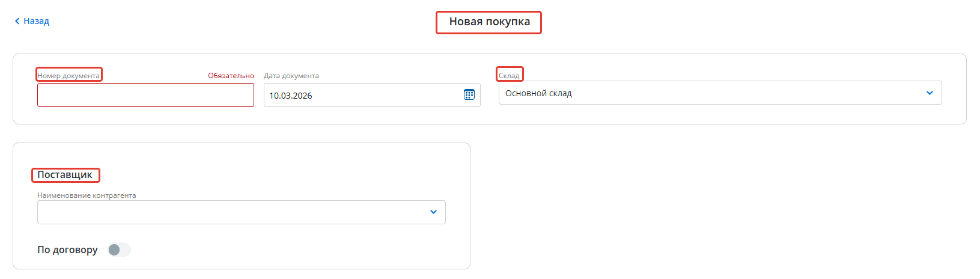Focus the Номер документа input field
This screenshot has width=980, height=279.
click(145, 95)
